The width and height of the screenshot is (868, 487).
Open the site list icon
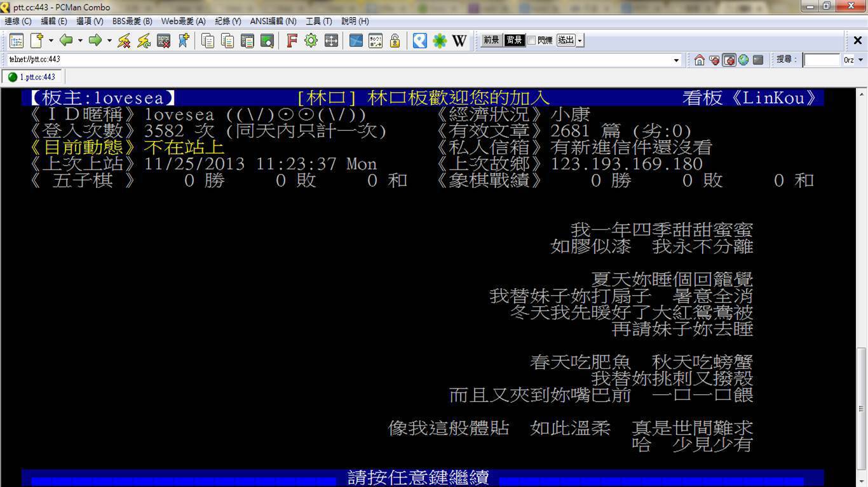click(x=17, y=41)
